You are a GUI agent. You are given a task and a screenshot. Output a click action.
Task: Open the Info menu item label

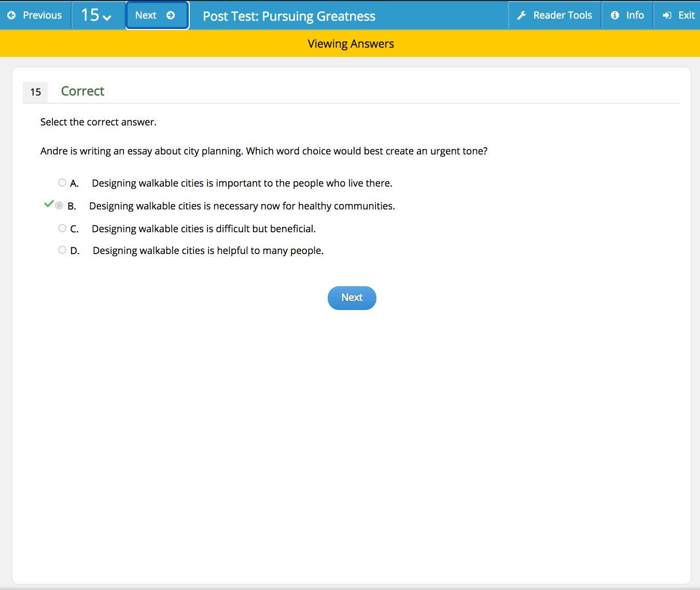click(635, 16)
